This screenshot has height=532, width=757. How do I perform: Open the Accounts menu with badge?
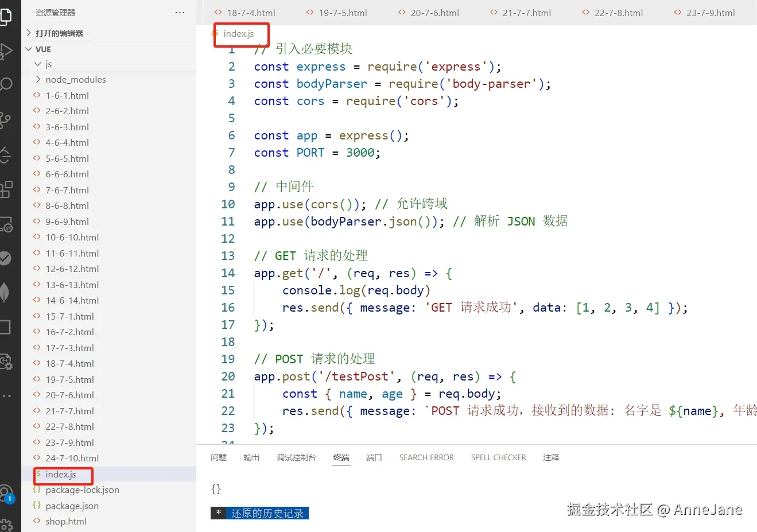pyautogui.click(x=6, y=494)
